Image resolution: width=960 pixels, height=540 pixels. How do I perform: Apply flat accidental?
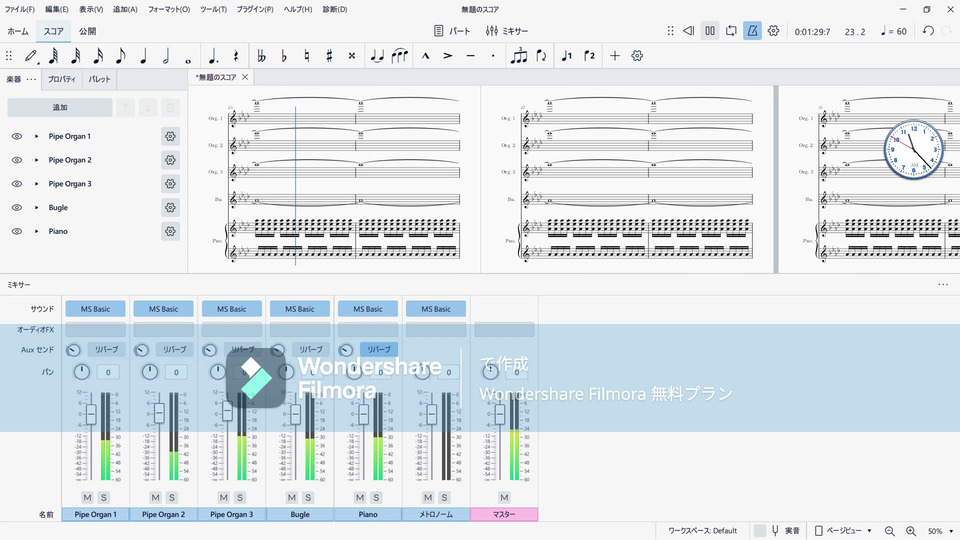pyautogui.click(x=284, y=56)
